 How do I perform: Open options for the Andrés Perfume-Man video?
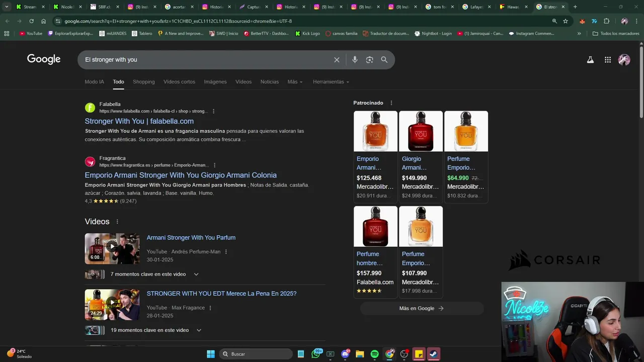point(226,252)
